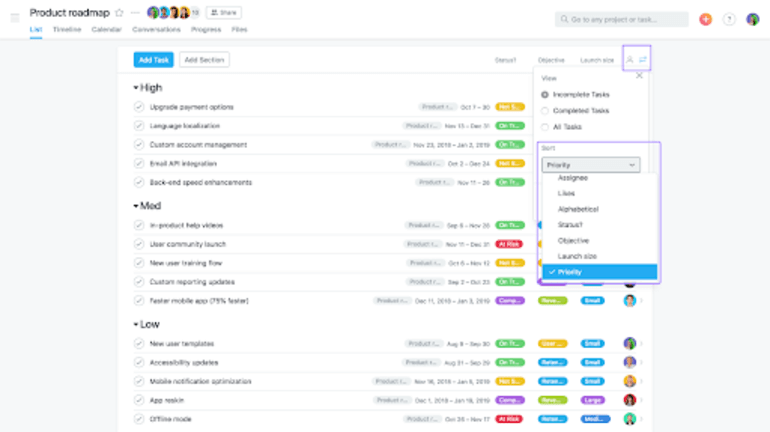Screen dimensions: 770x432
Task: Mark In-product help videos task complete
Action: [x=139, y=225]
